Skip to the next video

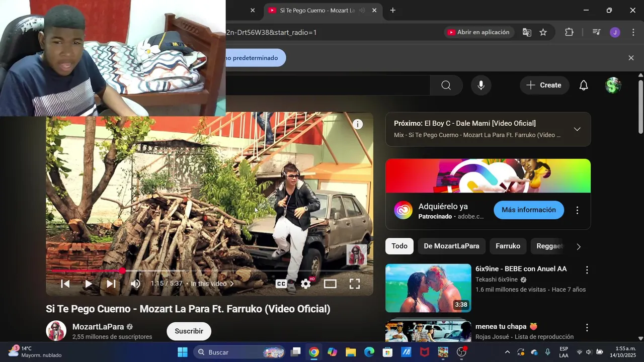click(111, 284)
